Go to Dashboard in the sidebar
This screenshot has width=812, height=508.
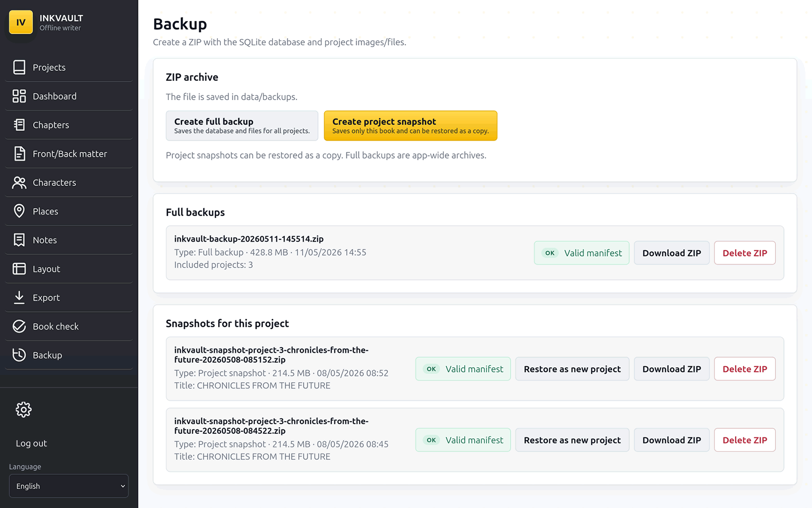tap(55, 96)
